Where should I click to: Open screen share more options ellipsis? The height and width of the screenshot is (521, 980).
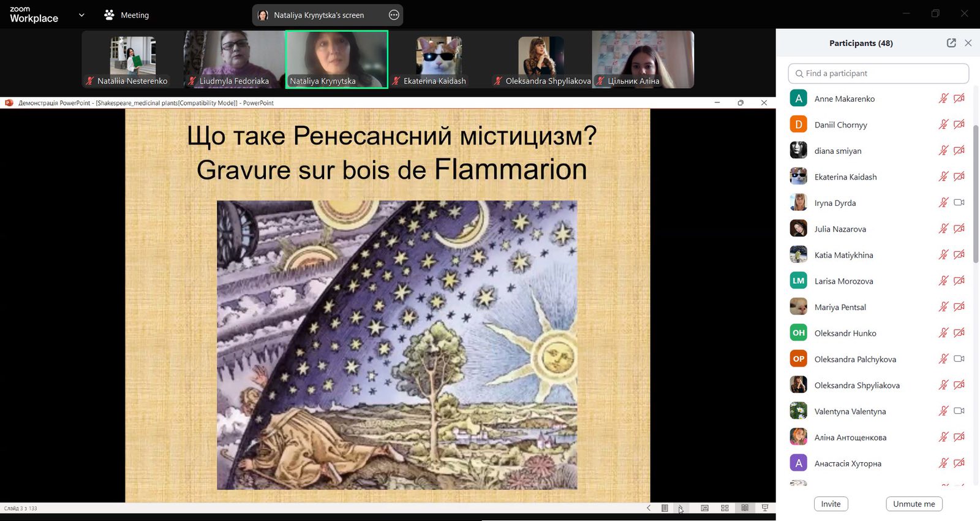(x=394, y=15)
